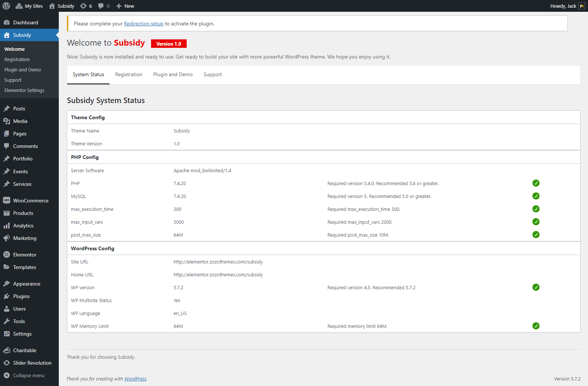Screen dimensions: 588x386
Task: Click the green check for WP Memory Limit
Action: pos(536,326)
